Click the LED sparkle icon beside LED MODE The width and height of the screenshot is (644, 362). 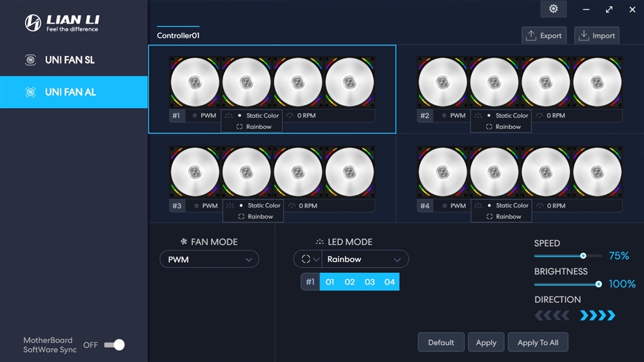(319, 242)
